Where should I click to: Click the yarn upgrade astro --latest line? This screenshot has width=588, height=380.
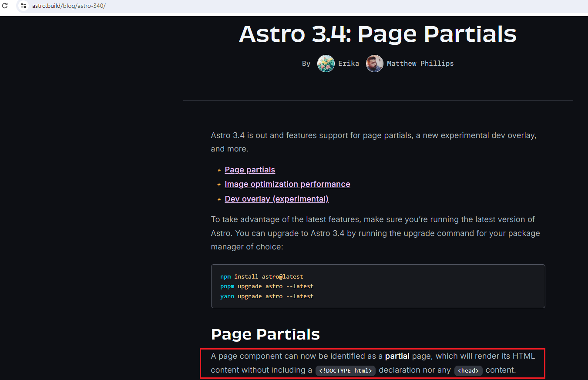[x=267, y=296]
